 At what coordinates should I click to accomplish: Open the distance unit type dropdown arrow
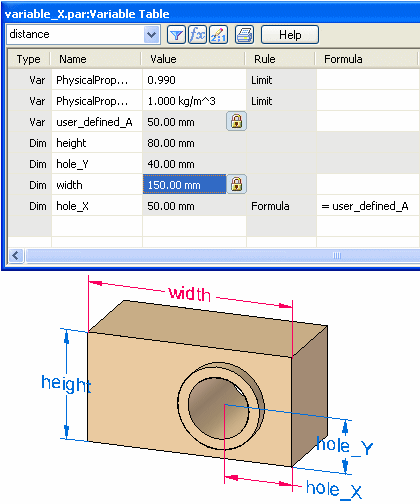coord(152,34)
